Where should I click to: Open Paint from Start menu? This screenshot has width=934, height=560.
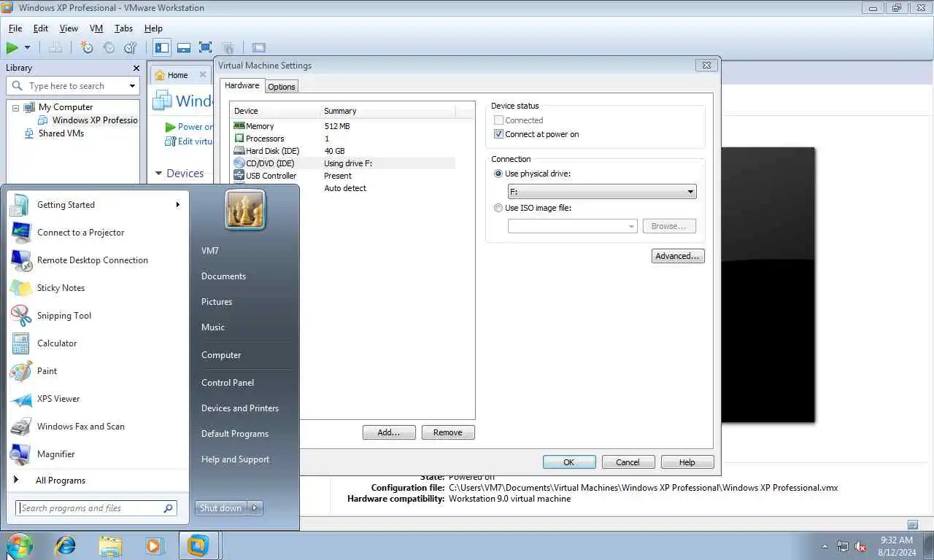[x=98, y=371]
